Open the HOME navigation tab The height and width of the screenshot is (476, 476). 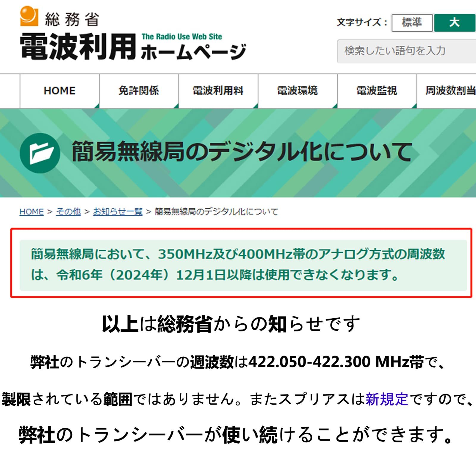59,91
